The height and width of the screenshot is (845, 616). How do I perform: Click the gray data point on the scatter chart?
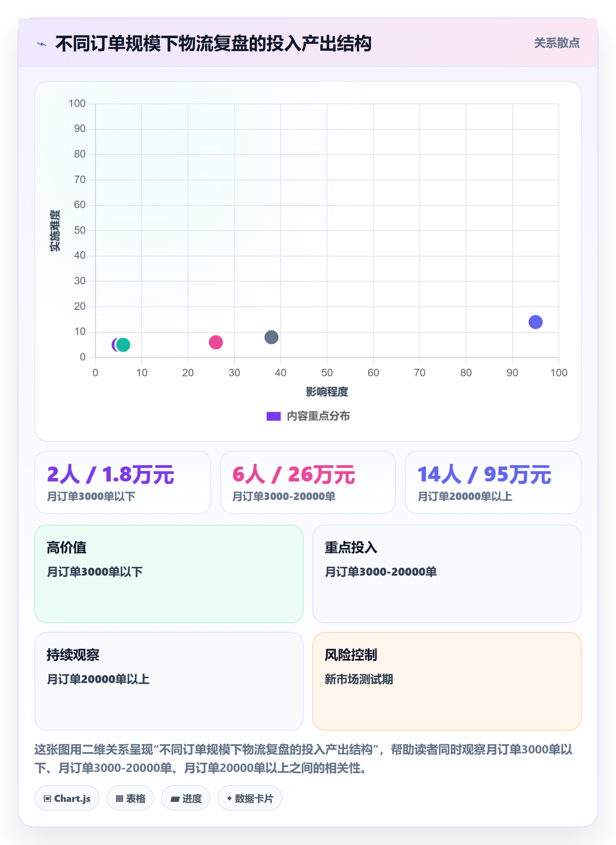[271, 337]
